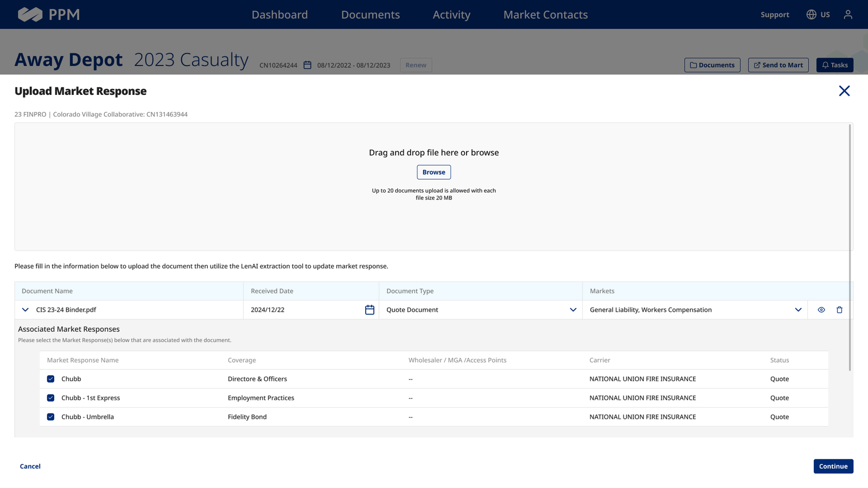Open the Activity tab

(451, 15)
